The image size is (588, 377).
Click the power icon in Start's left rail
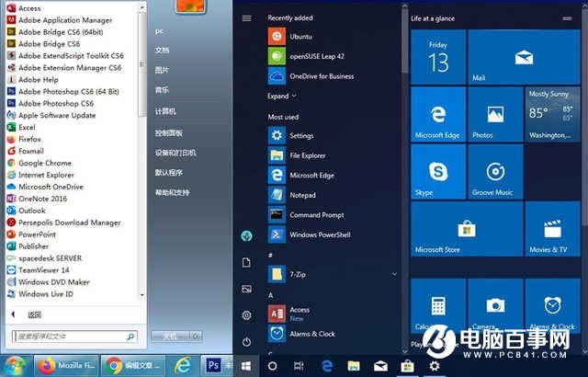pos(246,341)
